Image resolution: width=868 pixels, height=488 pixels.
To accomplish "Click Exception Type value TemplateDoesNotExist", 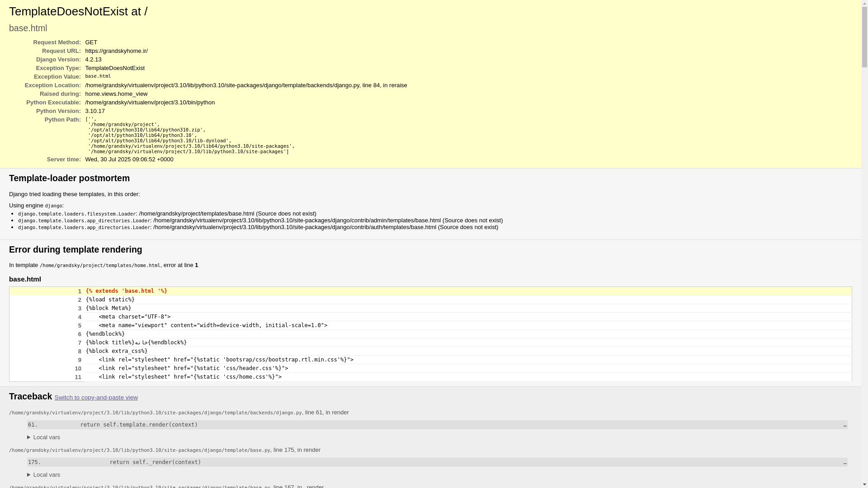I will 115,68.
